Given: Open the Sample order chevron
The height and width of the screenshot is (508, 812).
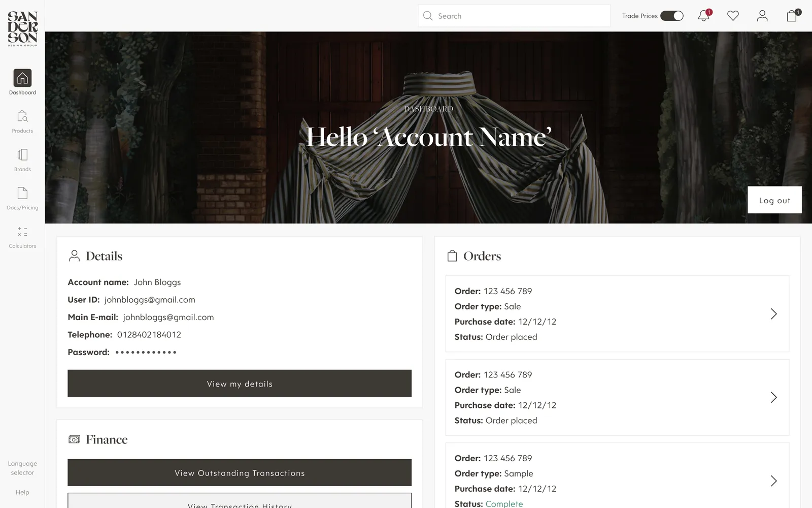Looking at the screenshot, I should (773, 481).
